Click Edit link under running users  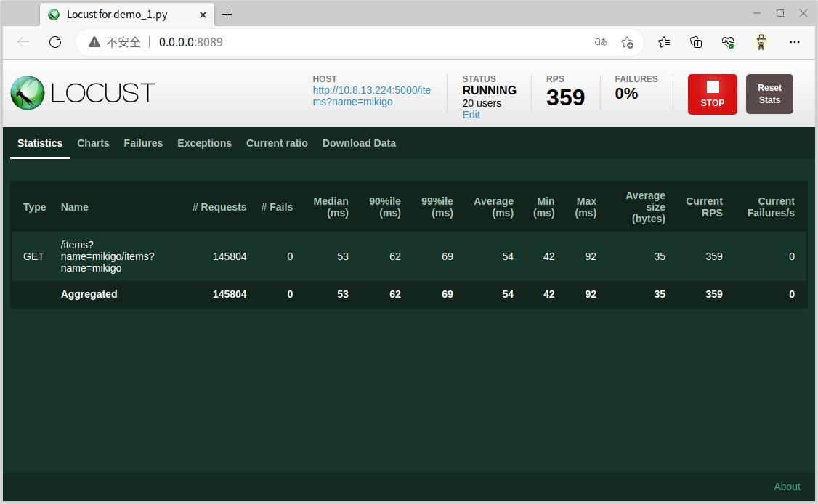coord(471,115)
